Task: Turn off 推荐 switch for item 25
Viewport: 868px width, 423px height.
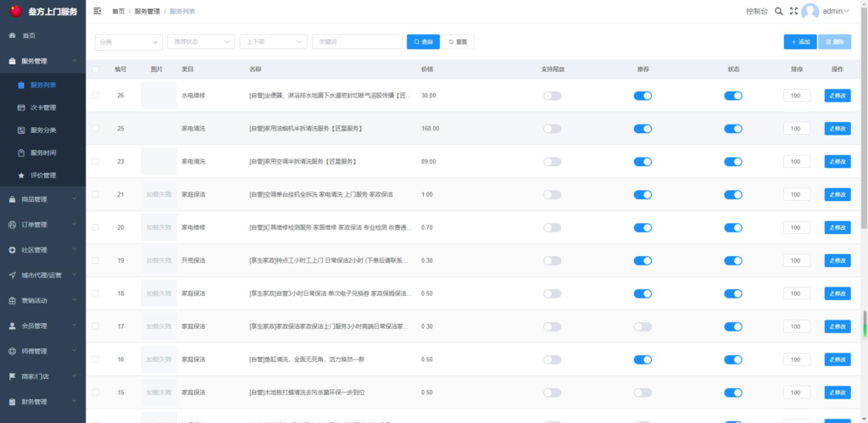Action: tap(643, 129)
